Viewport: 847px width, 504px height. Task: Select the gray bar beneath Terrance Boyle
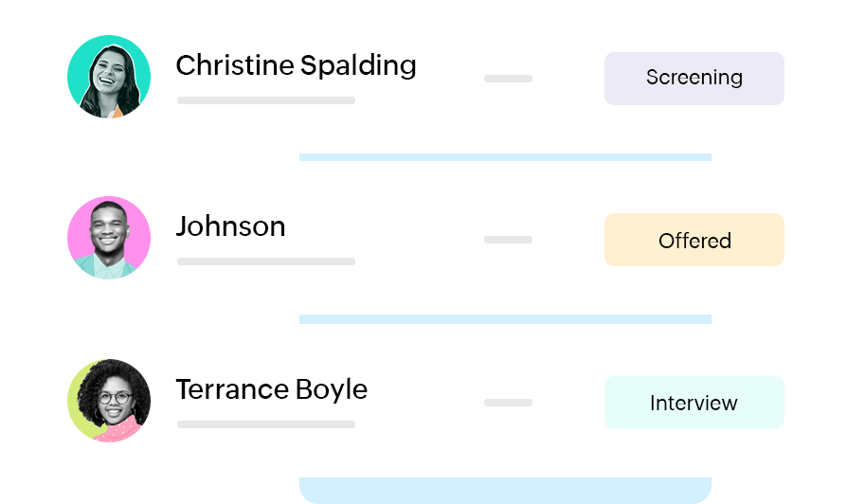[265, 424]
